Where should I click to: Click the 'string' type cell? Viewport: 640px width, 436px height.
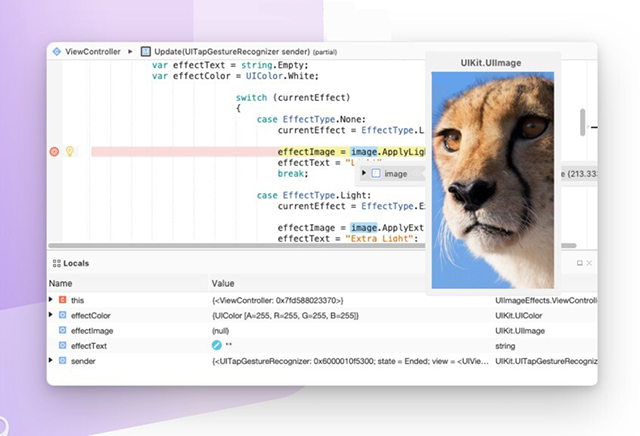[505, 346]
